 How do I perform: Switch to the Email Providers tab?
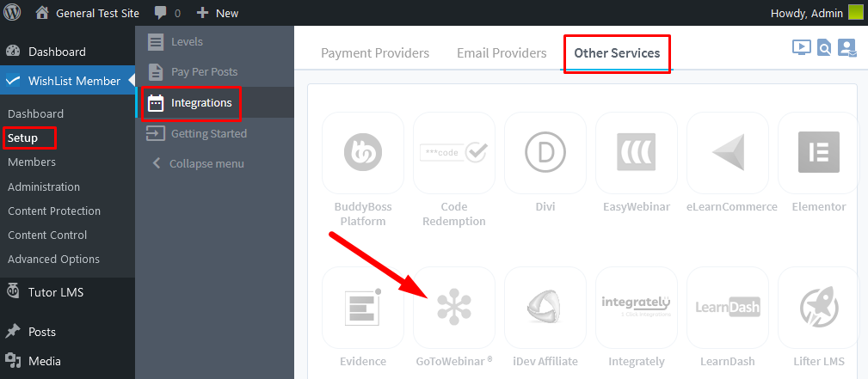(x=502, y=53)
